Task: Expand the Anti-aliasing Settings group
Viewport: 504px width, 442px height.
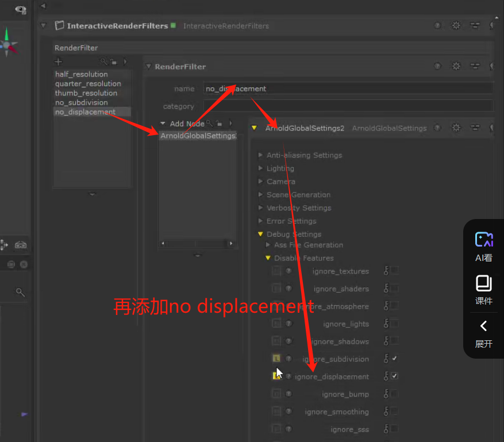Action: click(x=260, y=155)
